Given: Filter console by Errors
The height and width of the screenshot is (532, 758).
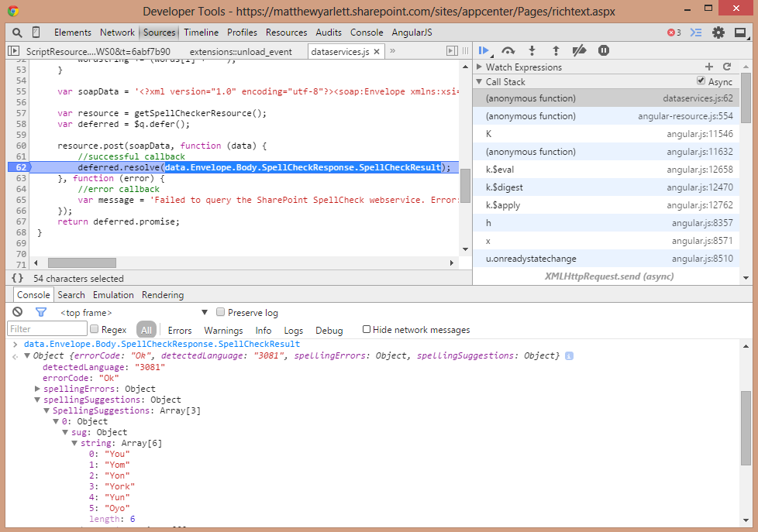Looking at the screenshot, I should coord(180,330).
